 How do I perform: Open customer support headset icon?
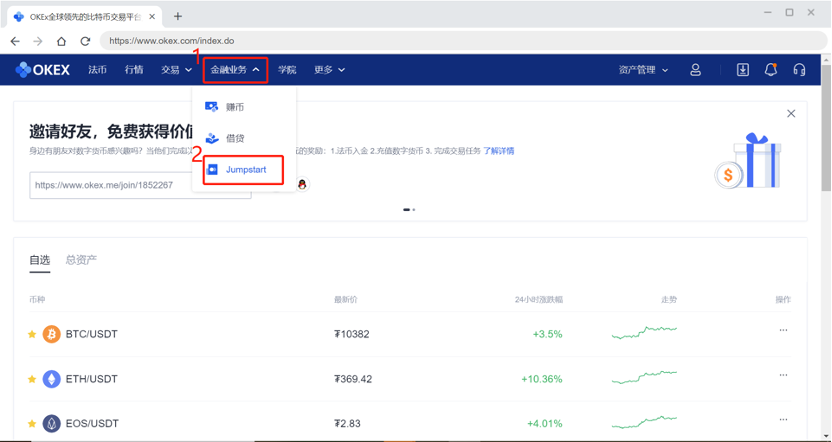[x=799, y=70]
